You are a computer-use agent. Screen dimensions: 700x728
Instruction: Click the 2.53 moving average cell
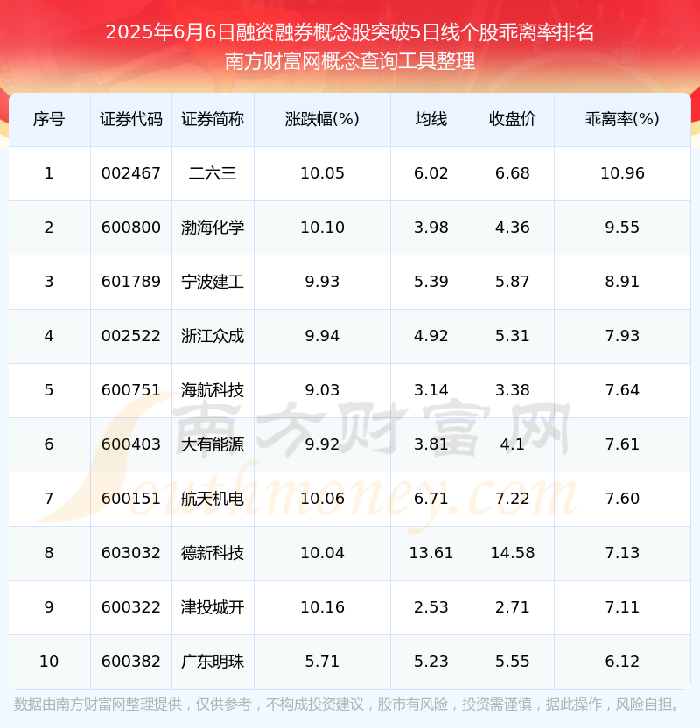[x=430, y=607]
